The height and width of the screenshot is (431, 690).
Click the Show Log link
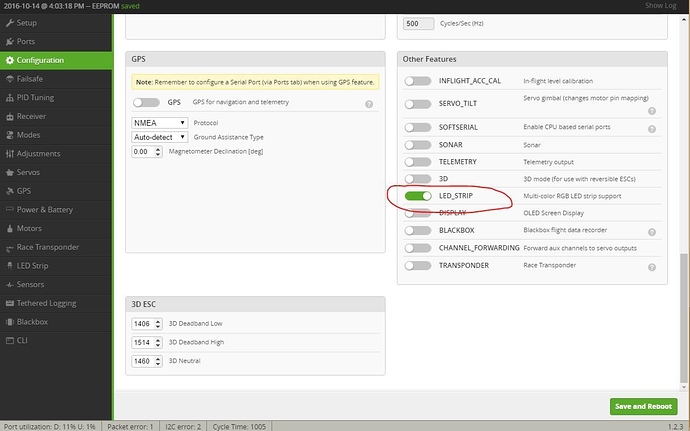tap(660, 6)
